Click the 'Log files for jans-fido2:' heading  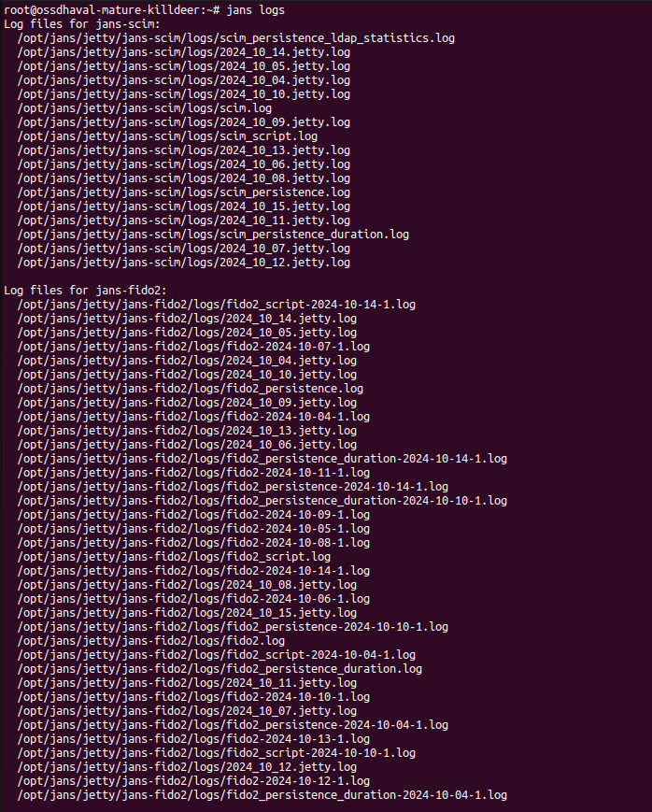coord(85,290)
